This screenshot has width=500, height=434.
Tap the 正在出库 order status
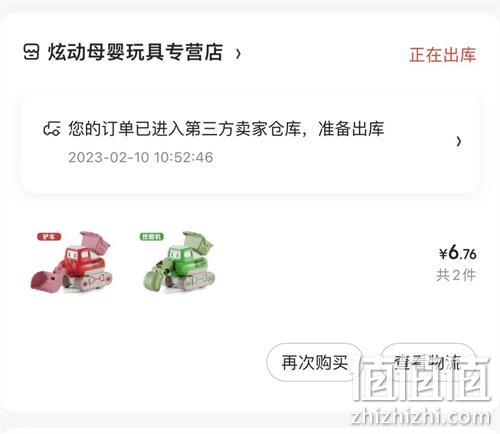tap(442, 55)
